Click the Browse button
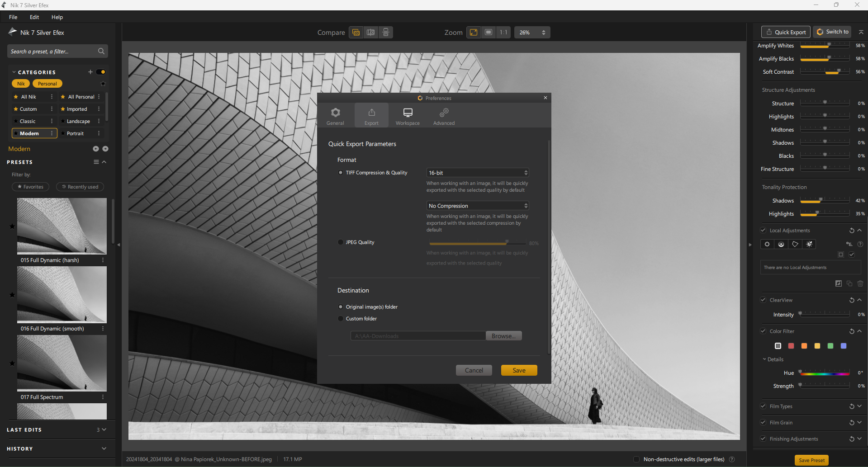Image resolution: width=868 pixels, height=467 pixels. point(503,336)
